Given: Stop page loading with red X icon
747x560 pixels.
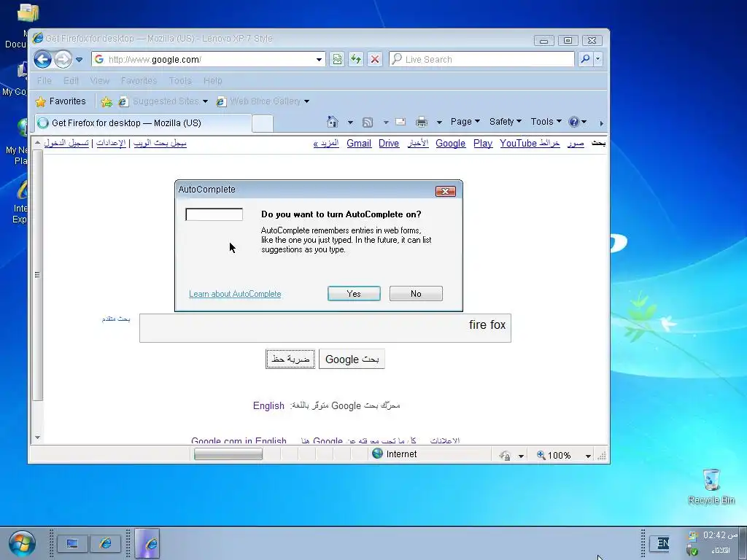Looking at the screenshot, I should point(375,60).
